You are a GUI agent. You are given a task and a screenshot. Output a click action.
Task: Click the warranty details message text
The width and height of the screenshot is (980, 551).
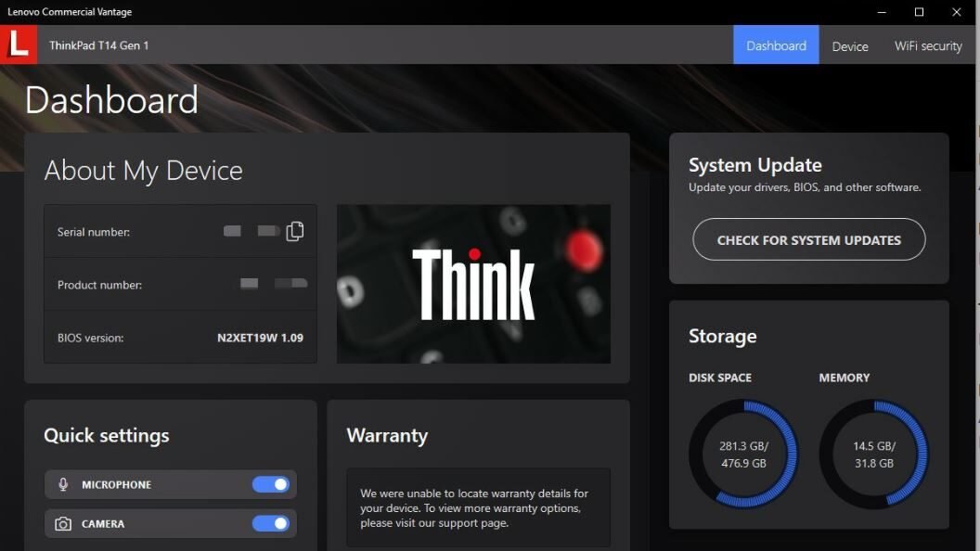tap(474, 508)
